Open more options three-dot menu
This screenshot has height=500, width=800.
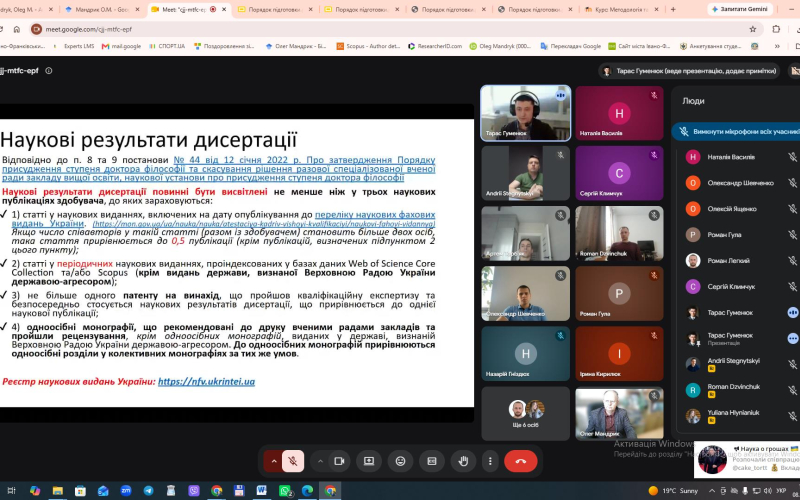tap(490, 461)
